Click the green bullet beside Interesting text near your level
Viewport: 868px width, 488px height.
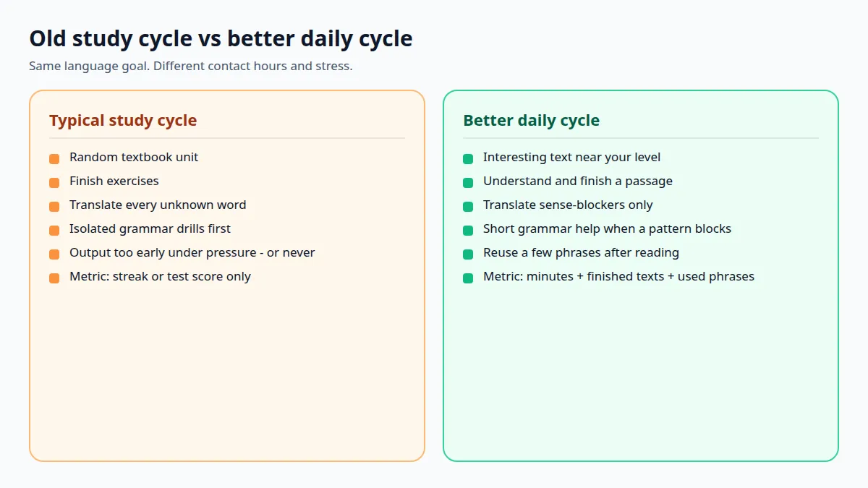[468, 159]
